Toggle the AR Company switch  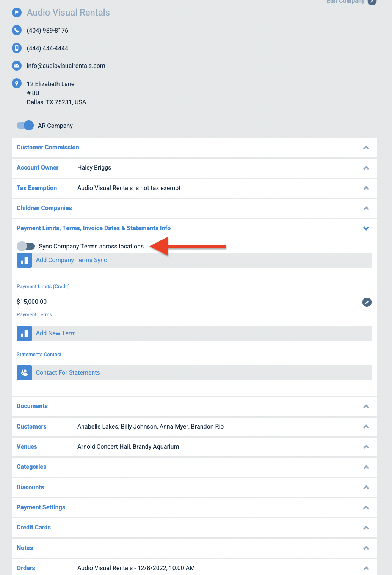click(x=25, y=126)
